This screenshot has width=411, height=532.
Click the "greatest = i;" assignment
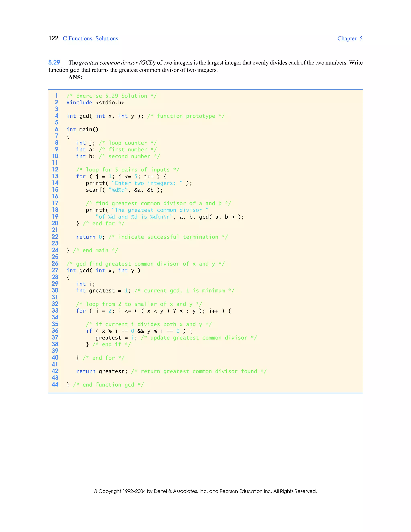click(x=116, y=338)
